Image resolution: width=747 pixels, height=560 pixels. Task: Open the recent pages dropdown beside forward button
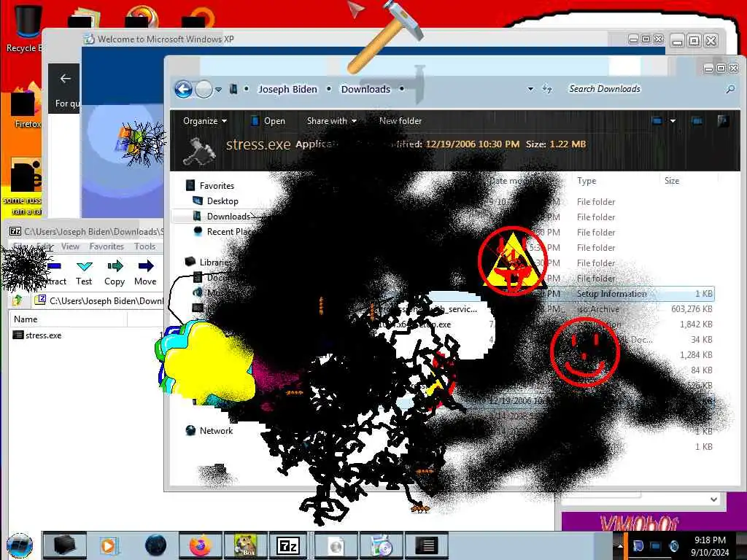click(x=218, y=90)
